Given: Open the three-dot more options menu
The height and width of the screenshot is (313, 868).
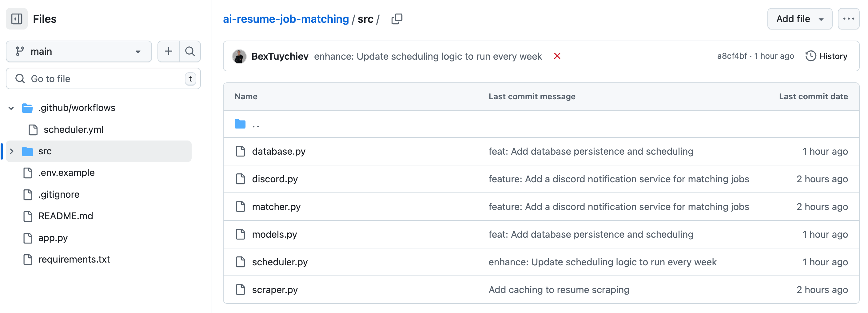Looking at the screenshot, I should [x=848, y=19].
